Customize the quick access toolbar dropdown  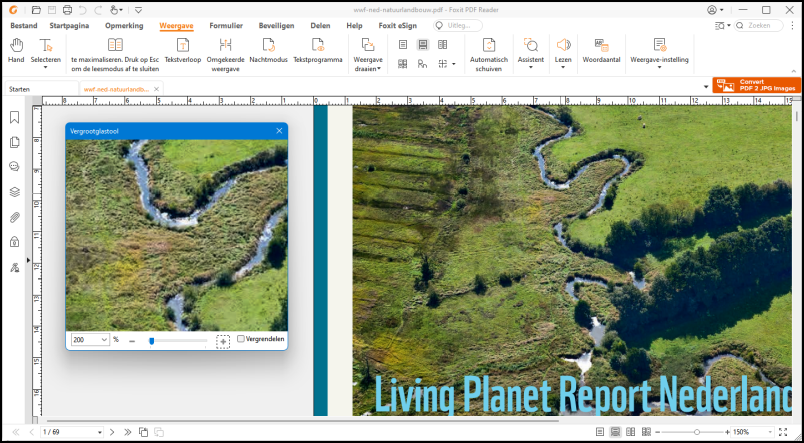pos(138,10)
